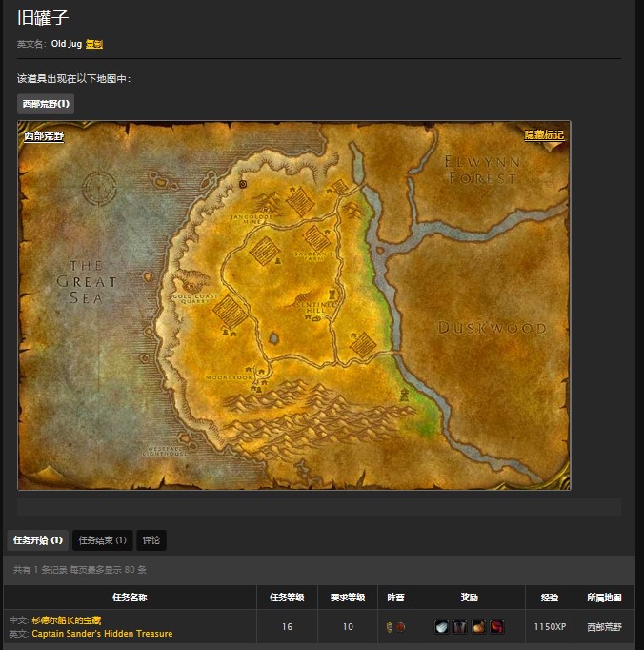
Task: Open Captain Sander's Hidden Treasure link
Action: coord(102,634)
